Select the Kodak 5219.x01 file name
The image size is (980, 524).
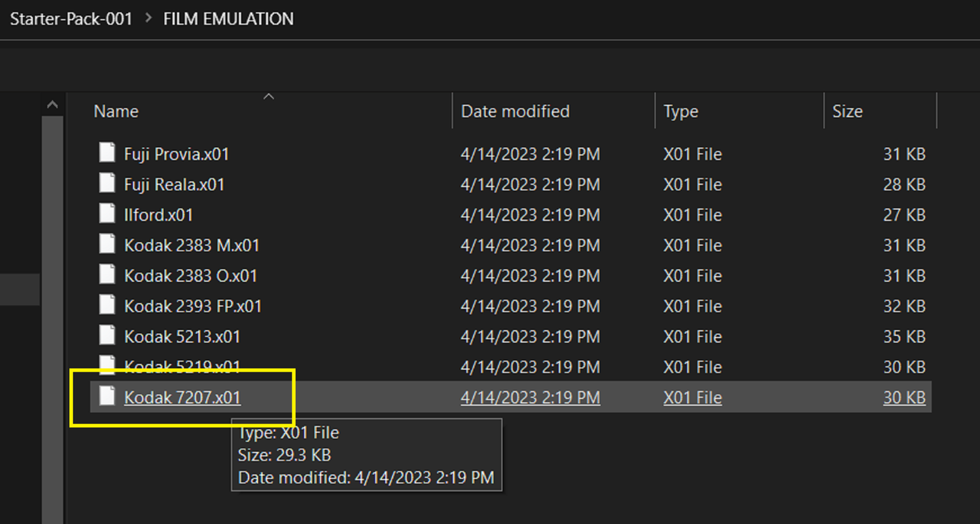pos(182,367)
